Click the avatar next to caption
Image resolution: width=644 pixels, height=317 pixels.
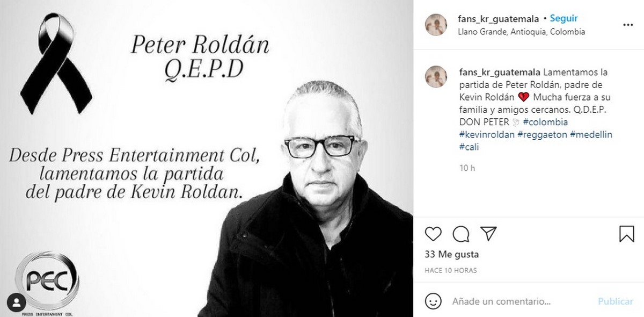(x=436, y=77)
